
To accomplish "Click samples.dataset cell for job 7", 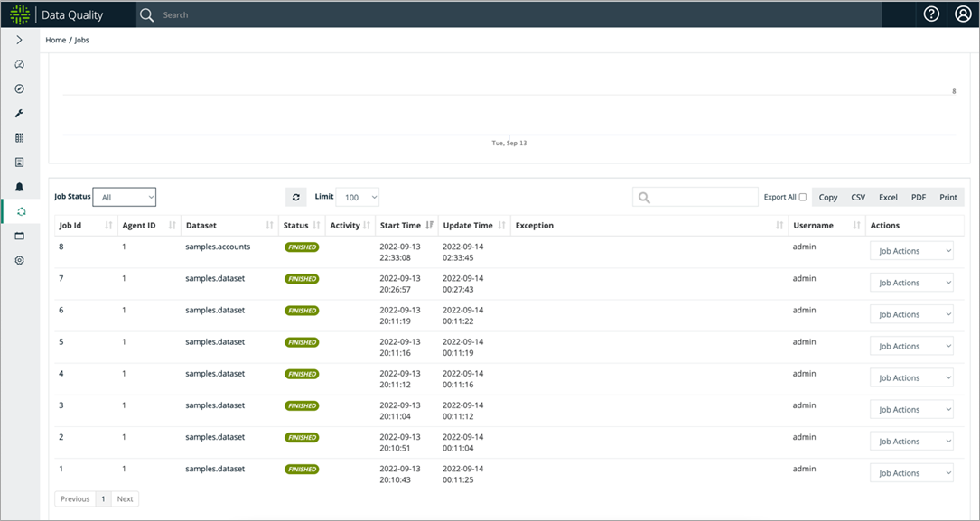I will (x=215, y=279).
